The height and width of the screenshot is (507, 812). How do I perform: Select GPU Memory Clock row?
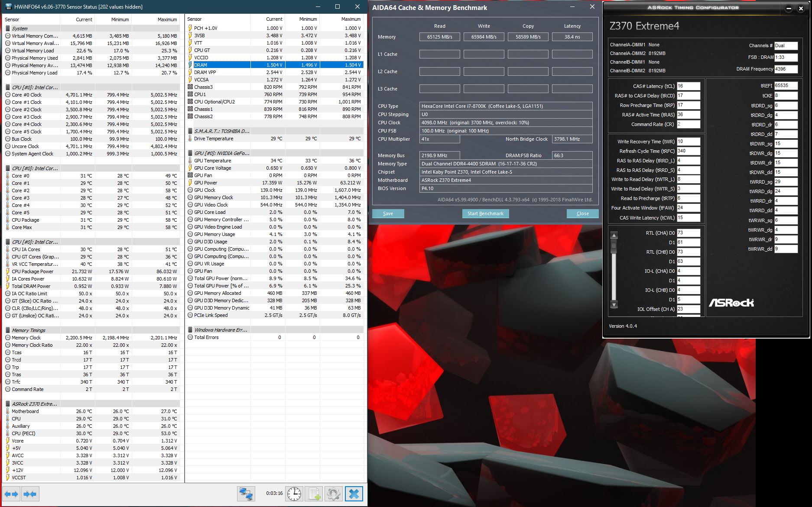pos(275,197)
